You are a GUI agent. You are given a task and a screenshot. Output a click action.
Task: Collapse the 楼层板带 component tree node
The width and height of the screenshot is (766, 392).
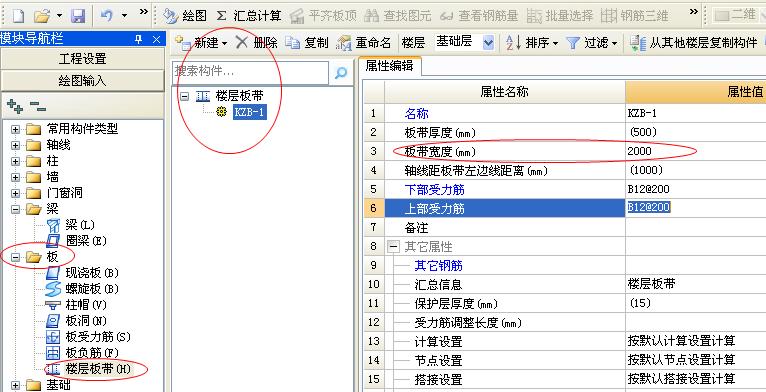pyautogui.click(x=184, y=96)
